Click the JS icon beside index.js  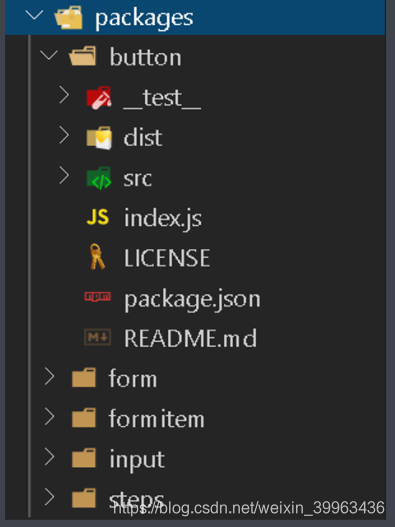(98, 217)
